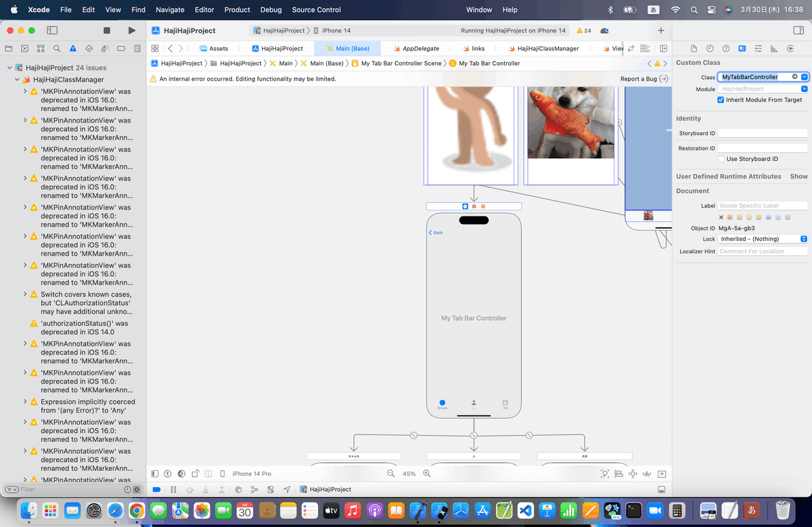
Task: Zoom in the storyboard canvas
Action: 426,474
